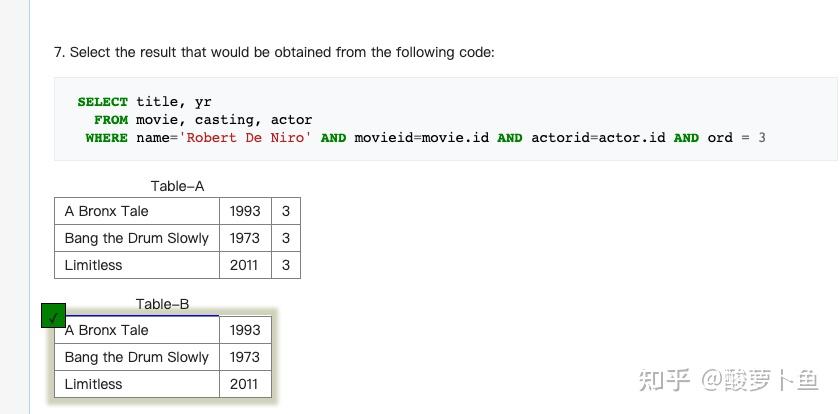This screenshot has width=840, height=414.
Task: Select 'Bang the Drum Slowly' in Table-B
Action: [136, 357]
